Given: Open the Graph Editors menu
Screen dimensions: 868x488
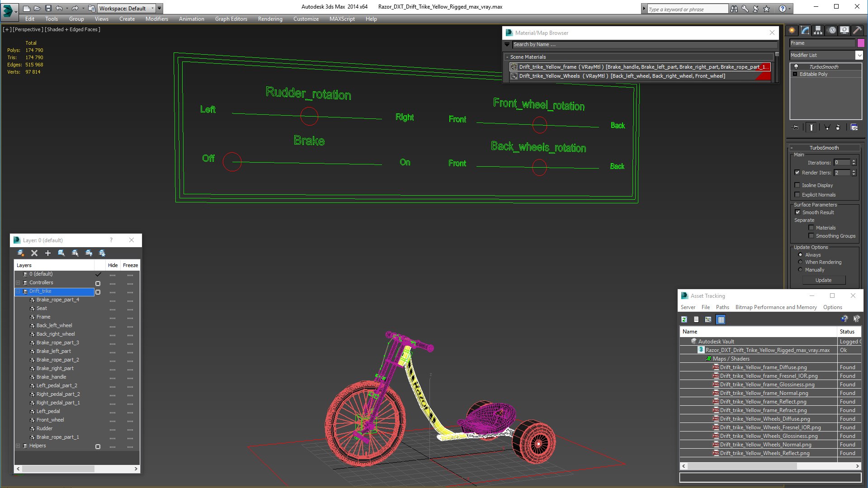Looking at the screenshot, I should point(231,19).
